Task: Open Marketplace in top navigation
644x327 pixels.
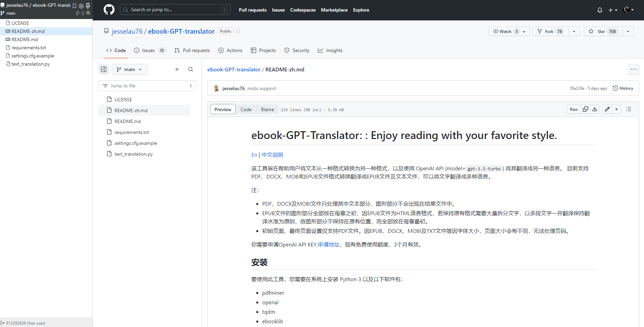Action: 334,10
